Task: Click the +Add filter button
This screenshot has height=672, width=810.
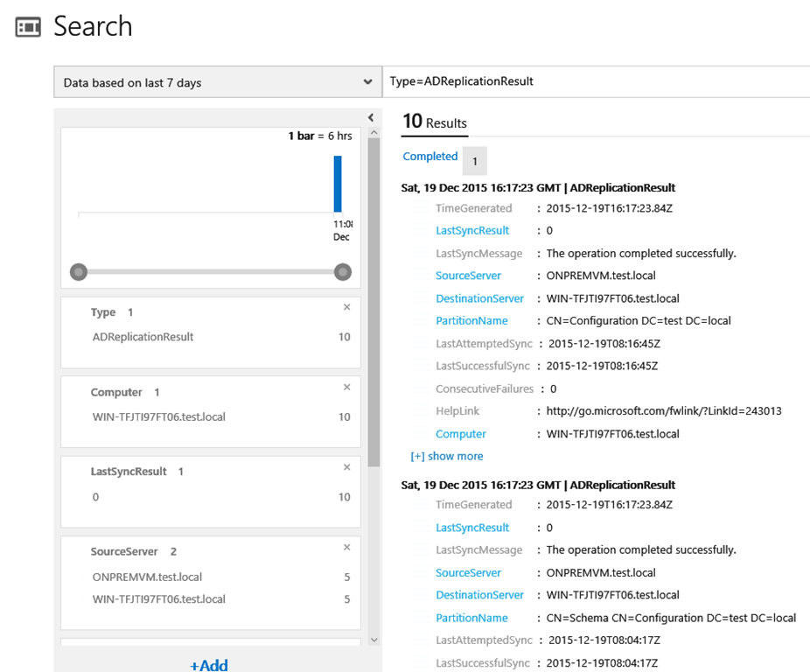Action: [x=209, y=665]
